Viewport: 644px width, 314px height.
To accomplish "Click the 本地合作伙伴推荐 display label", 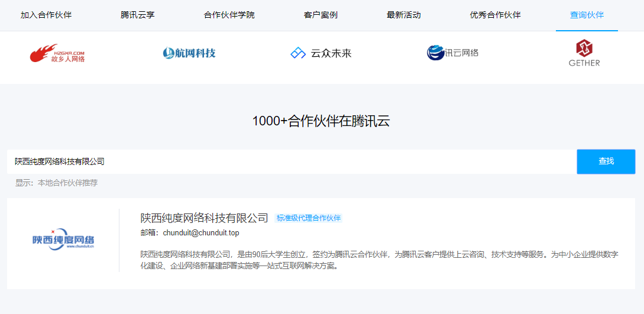I will click(x=68, y=183).
